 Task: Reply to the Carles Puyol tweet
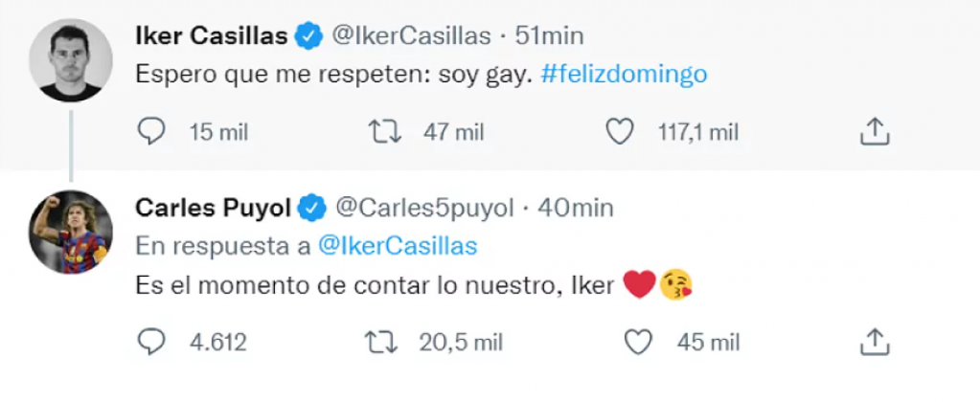[x=151, y=341]
